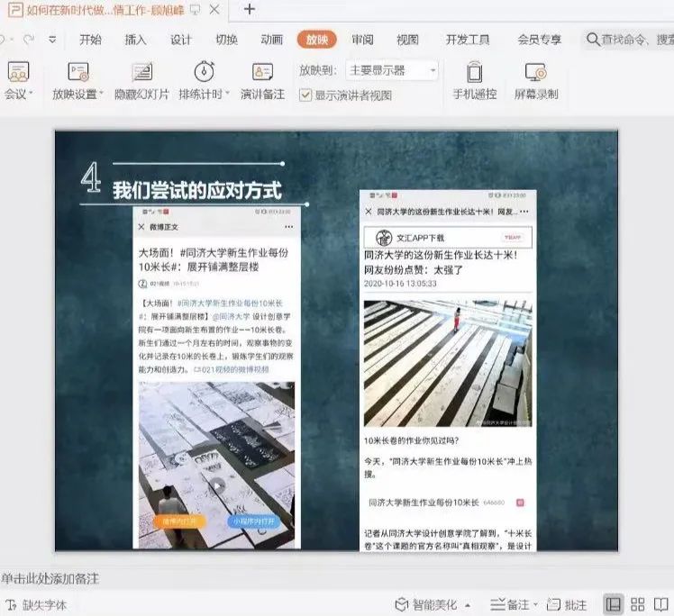
Task: Open the 开始 ribbon tab
Action: pos(91,40)
